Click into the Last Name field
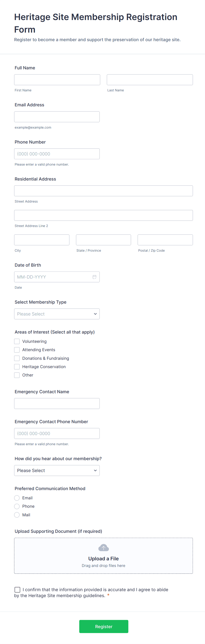Image resolution: width=205 pixels, height=644 pixels. 150,80
